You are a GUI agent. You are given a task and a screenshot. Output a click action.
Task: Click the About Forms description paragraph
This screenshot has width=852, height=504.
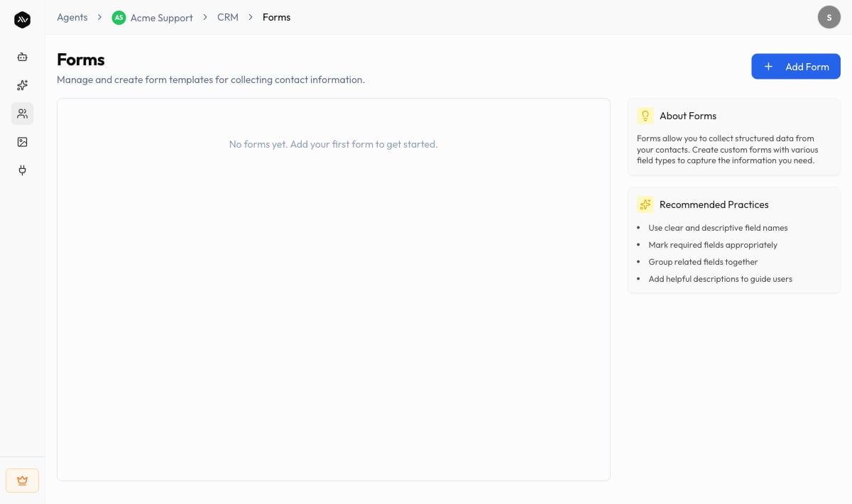pos(728,150)
